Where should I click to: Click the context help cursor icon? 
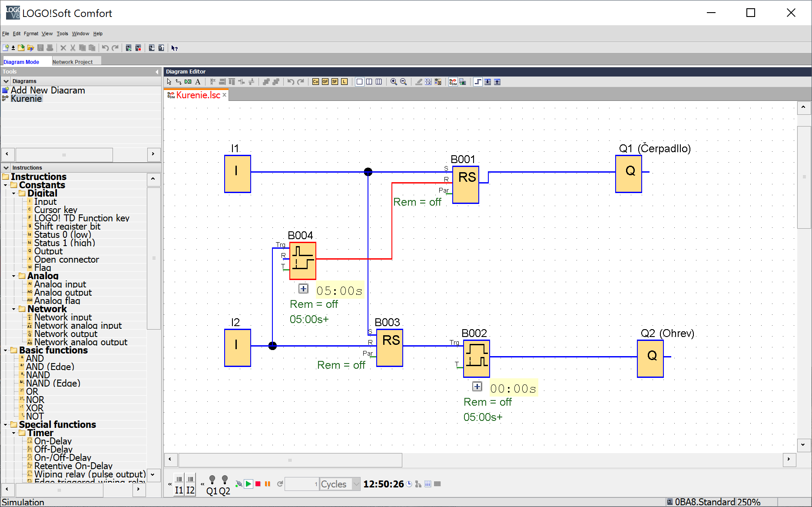pyautogui.click(x=174, y=48)
